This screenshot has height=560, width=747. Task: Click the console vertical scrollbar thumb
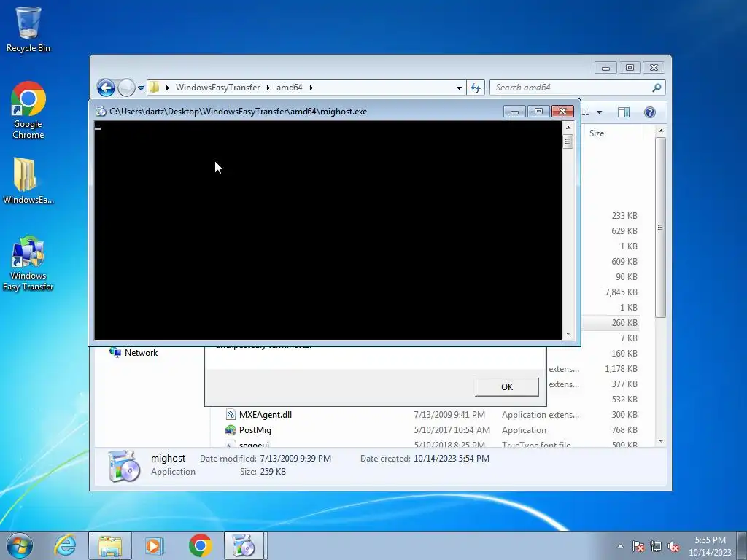coord(568,141)
